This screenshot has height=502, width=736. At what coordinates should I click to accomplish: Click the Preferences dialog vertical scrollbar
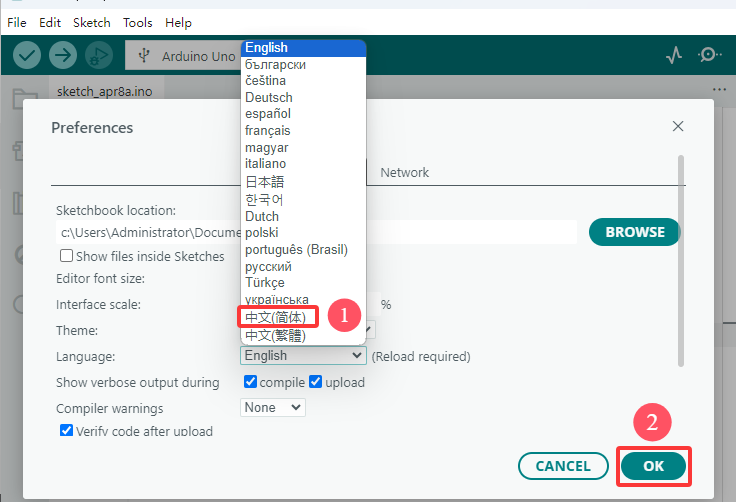681,261
